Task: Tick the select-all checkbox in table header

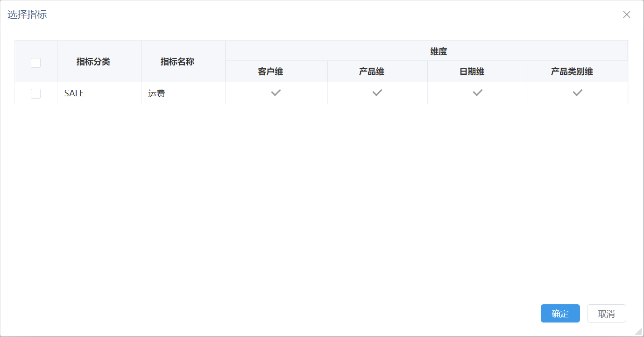Action: click(35, 62)
